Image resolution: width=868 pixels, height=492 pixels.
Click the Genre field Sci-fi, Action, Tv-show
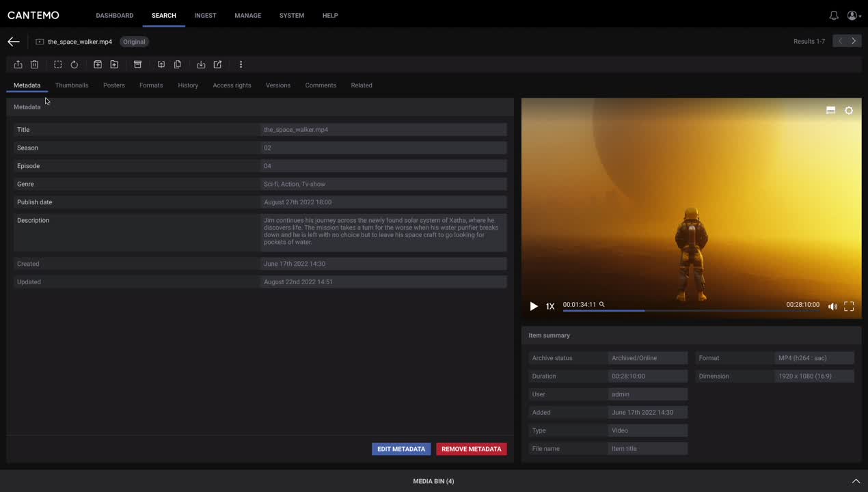383,184
